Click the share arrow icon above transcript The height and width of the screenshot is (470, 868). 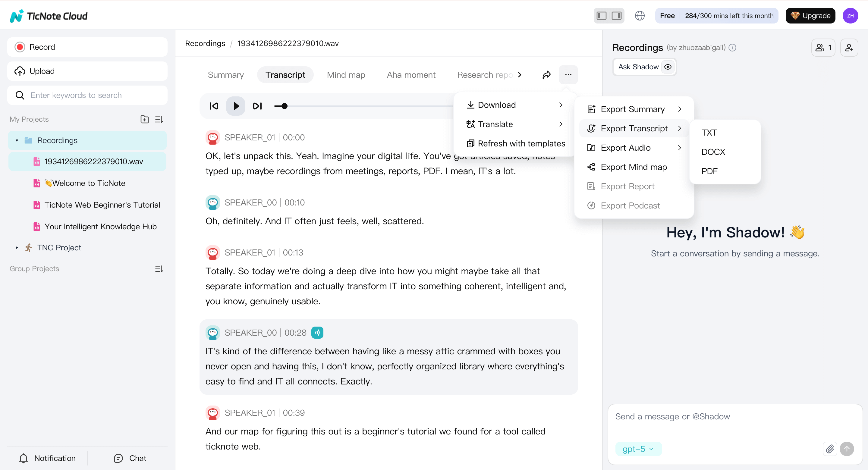coord(546,75)
